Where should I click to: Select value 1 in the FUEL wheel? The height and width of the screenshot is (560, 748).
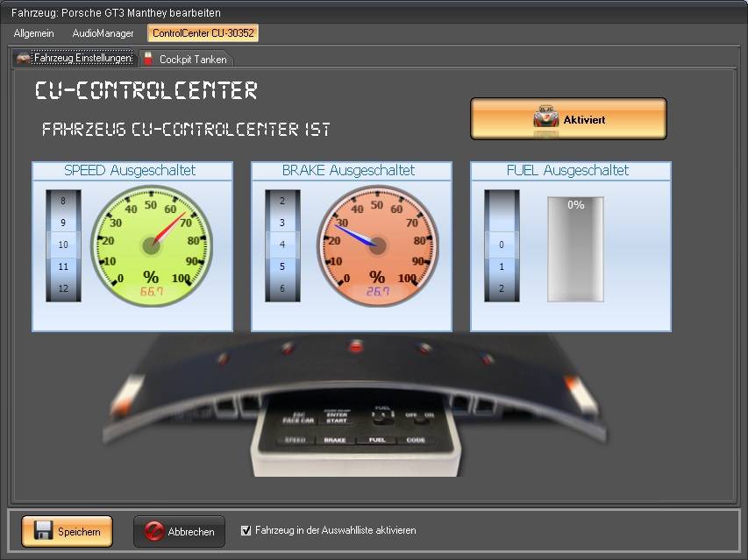[x=502, y=266]
